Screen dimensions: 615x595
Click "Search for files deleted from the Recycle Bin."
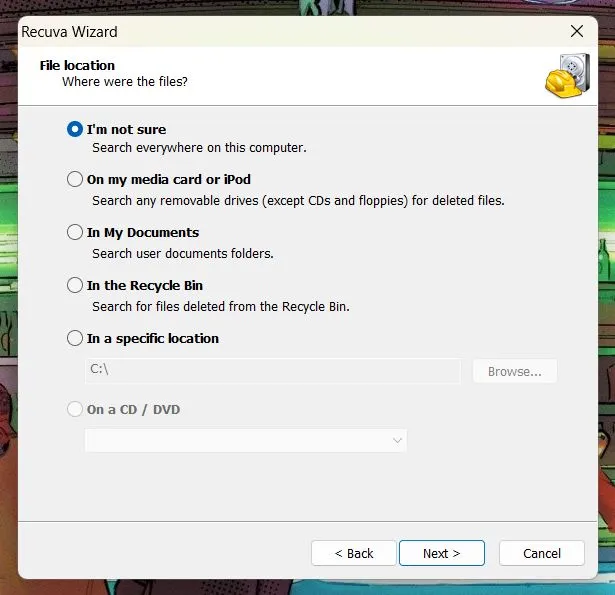point(221,307)
